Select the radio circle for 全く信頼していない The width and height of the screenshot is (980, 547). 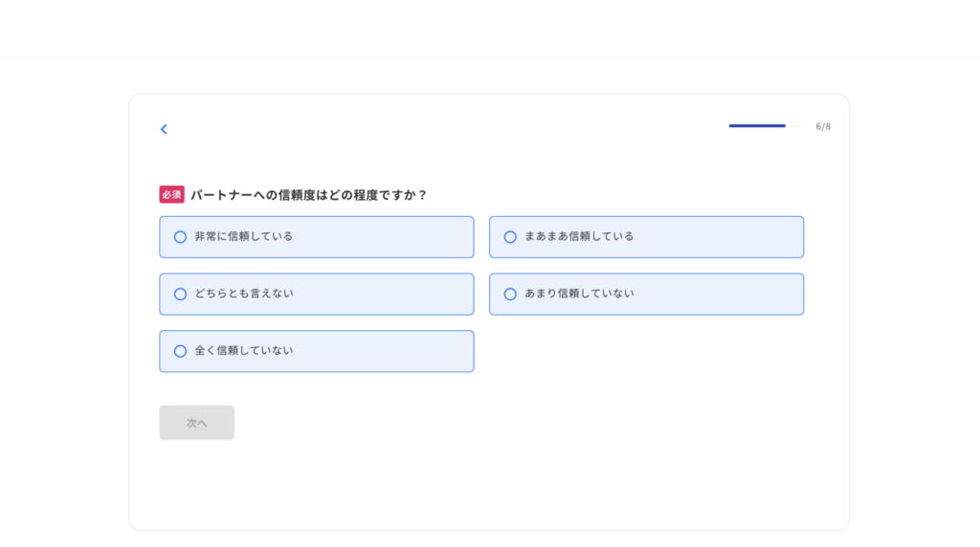pos(180,351)
